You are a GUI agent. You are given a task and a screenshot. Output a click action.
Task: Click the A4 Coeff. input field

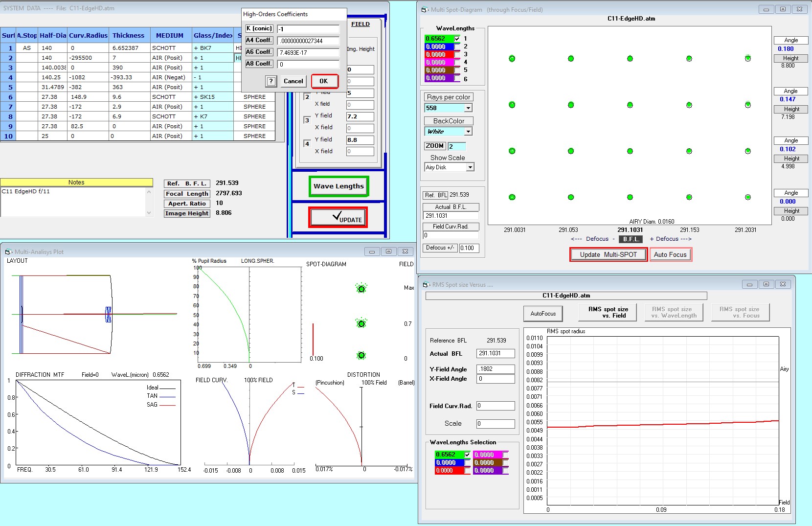308,41
